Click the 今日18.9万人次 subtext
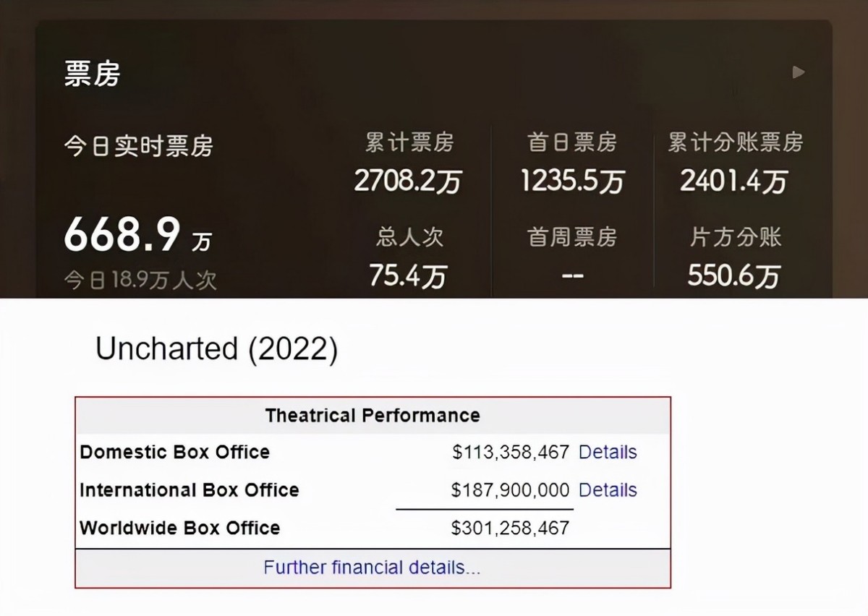Screen dimensions: 868x616 point(140,280)
